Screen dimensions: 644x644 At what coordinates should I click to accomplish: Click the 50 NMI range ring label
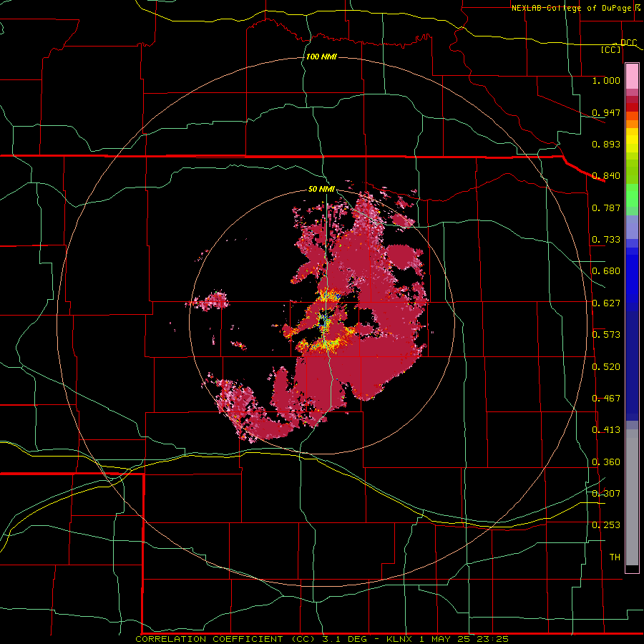(x=321, y=189)
